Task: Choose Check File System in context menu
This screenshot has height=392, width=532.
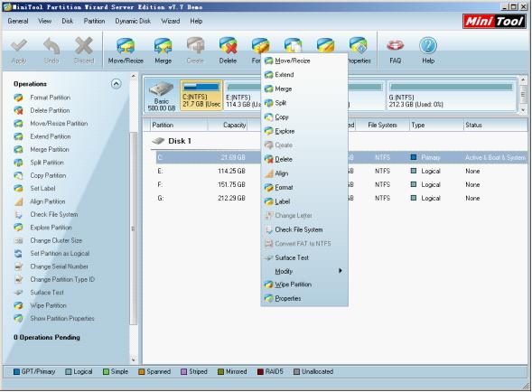Action: (x=304, y=229)
